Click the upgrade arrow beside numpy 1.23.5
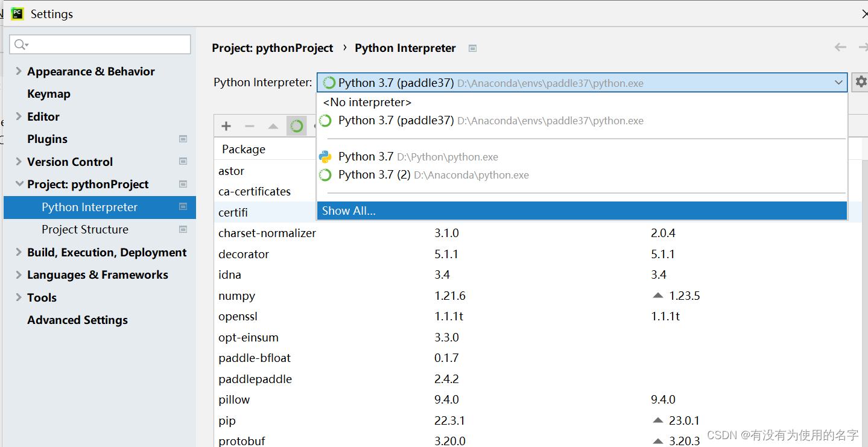 [x=657, y=296]
